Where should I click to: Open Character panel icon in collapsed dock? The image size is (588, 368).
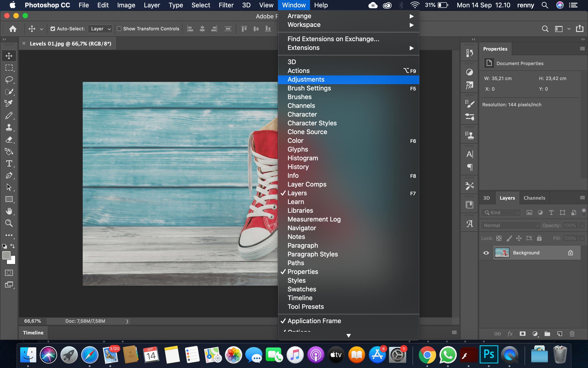[469, 154]
